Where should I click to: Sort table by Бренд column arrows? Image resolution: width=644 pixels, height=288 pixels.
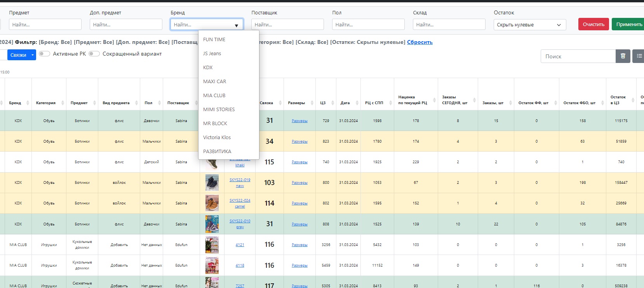click(x=28, y=103)
